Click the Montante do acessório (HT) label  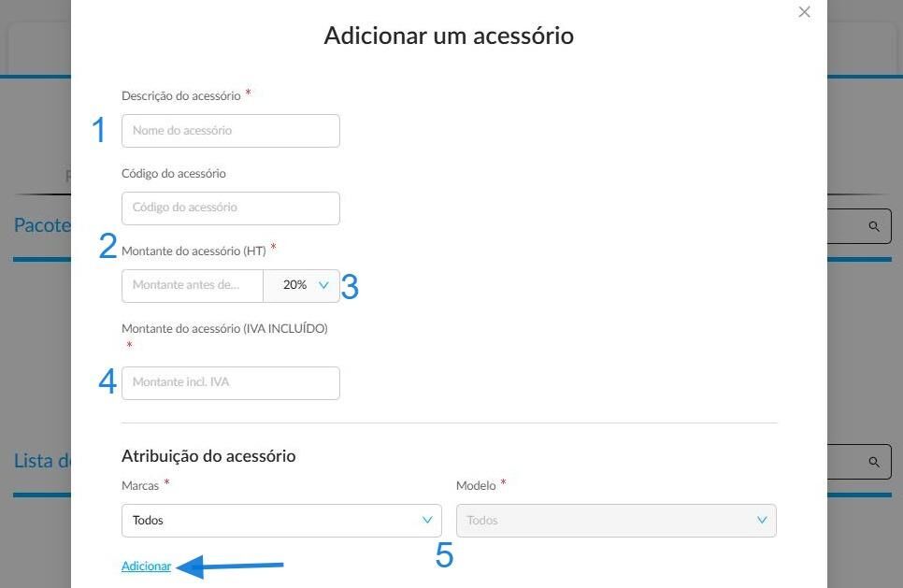(x=193, y=251)
